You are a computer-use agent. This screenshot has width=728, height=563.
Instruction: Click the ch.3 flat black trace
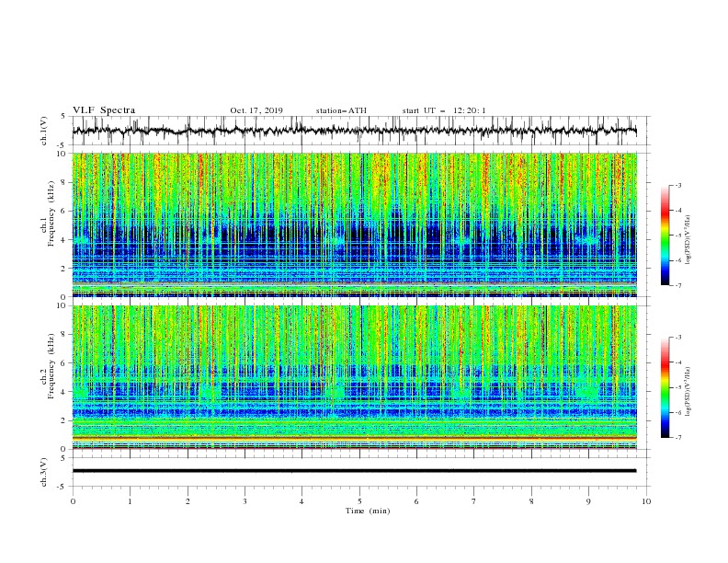tap(354, 471)
